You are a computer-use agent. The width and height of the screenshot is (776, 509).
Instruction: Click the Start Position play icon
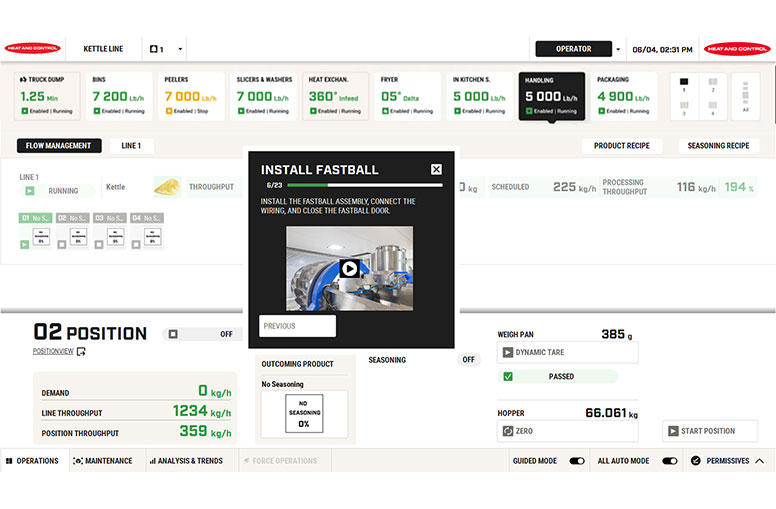coord(673,431)
